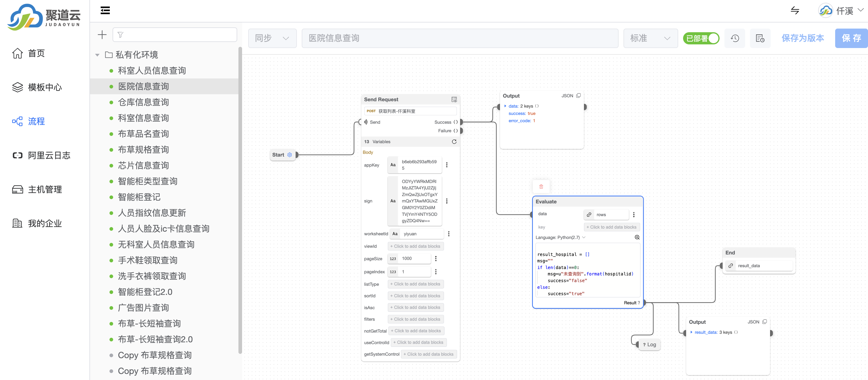Open the 同步 mode dropdown
Viewport: 868px width, 380px height.
tap(272, 38)
